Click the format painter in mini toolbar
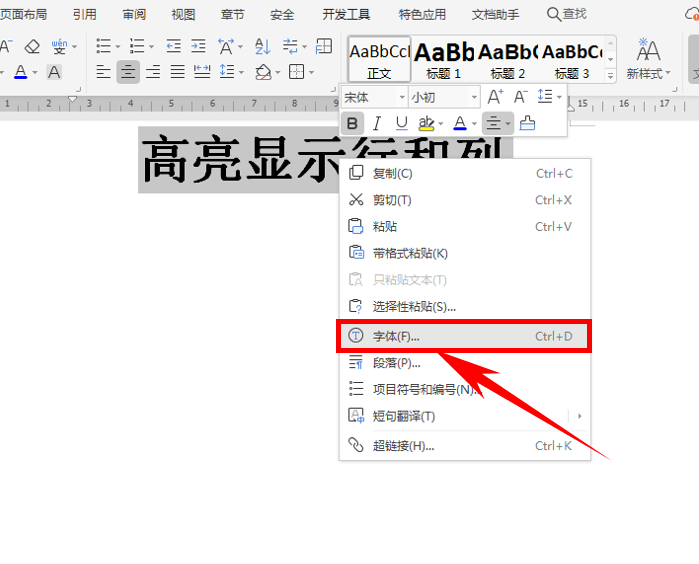Screen dimensions: 699x564 click(527, 123)
